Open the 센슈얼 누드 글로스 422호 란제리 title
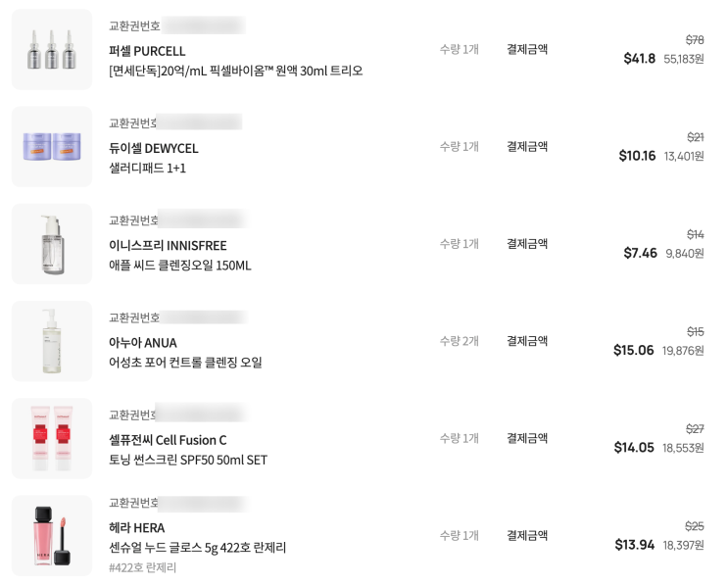The image size is (728, 586). coord(197,547)
